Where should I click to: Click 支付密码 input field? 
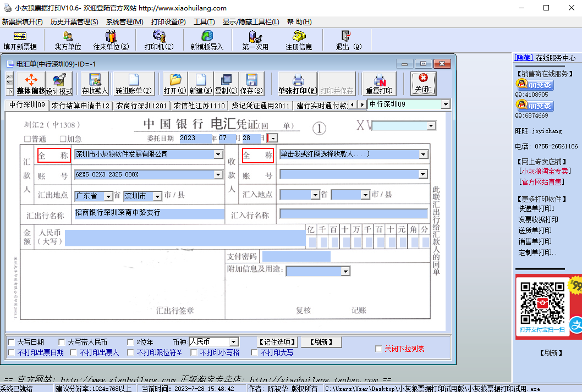click(x=296, y=256)
